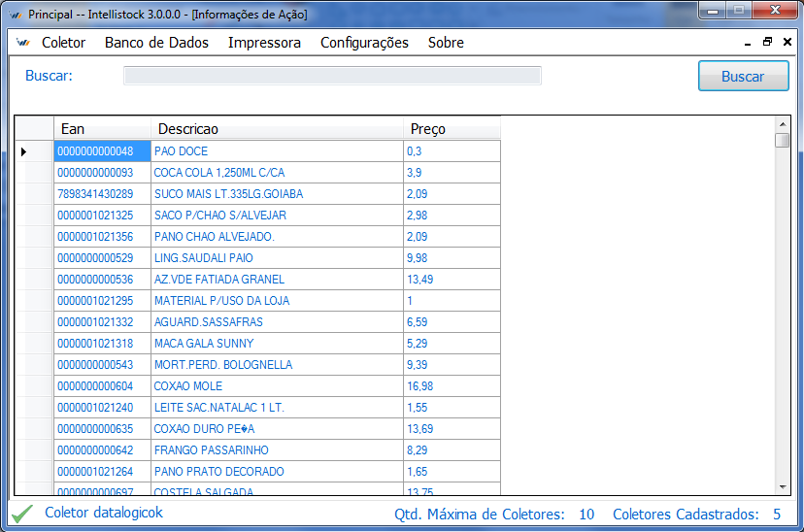Click the scrollbar down arrow
Image resolution: width=804 pixels, height=532 pixels.
click(x=783, y=487)
